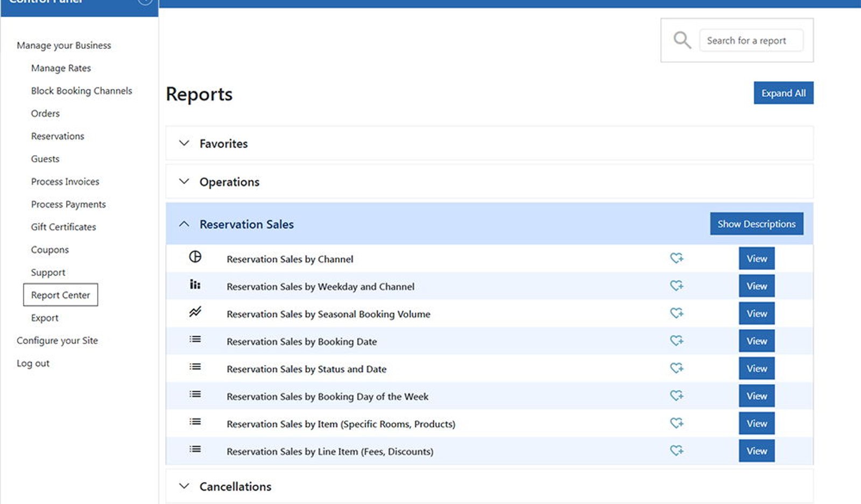
Task: Open Block Booking Channels menu item
Action: pyautogui.click(x=81, y=91)
